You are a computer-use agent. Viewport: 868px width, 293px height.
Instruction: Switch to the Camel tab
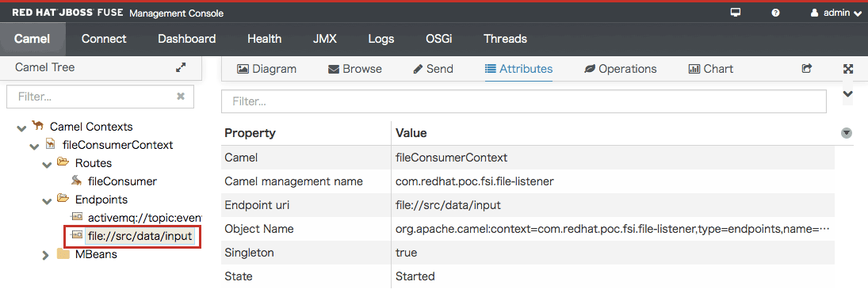(x=33, y=39)
